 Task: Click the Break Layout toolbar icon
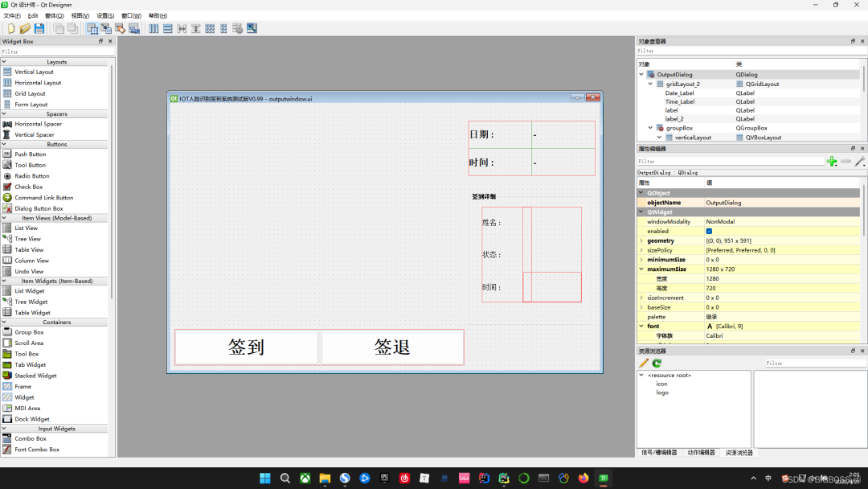click(x=237, y=28)
